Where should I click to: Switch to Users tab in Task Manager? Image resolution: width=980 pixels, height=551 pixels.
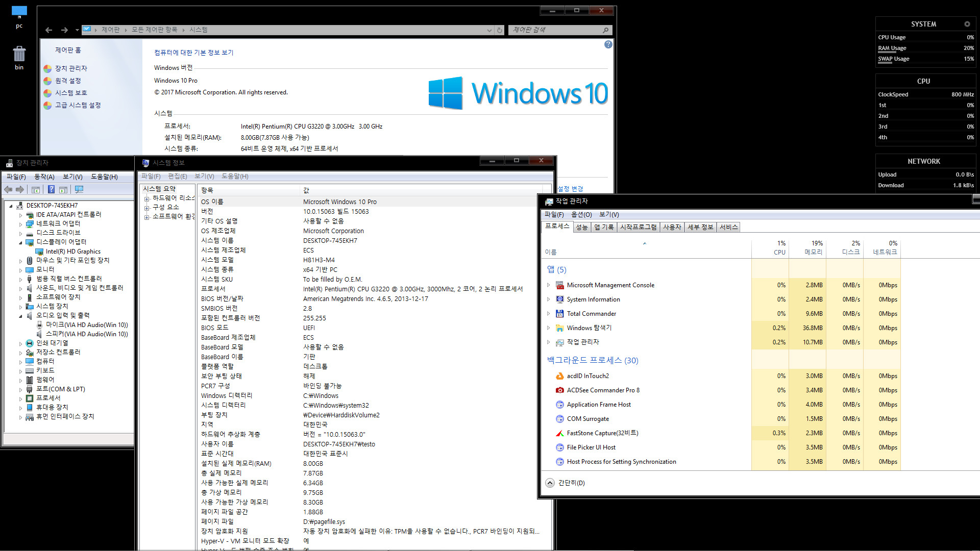click(x=672, y=227)
